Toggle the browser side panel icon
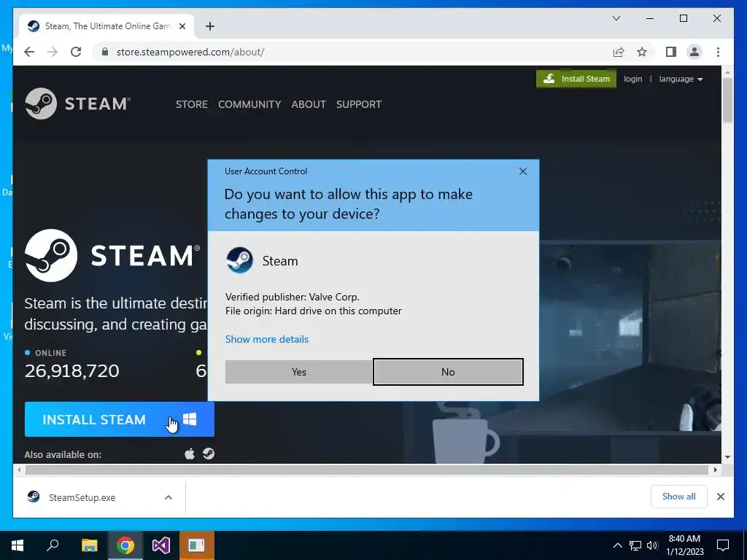 click(x=671, y=52)
